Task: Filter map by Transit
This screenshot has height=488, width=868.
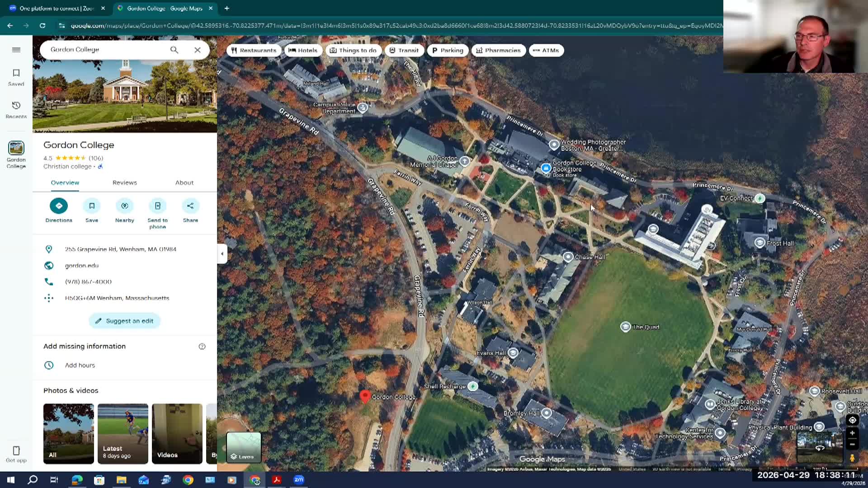Action: (404, 50)
